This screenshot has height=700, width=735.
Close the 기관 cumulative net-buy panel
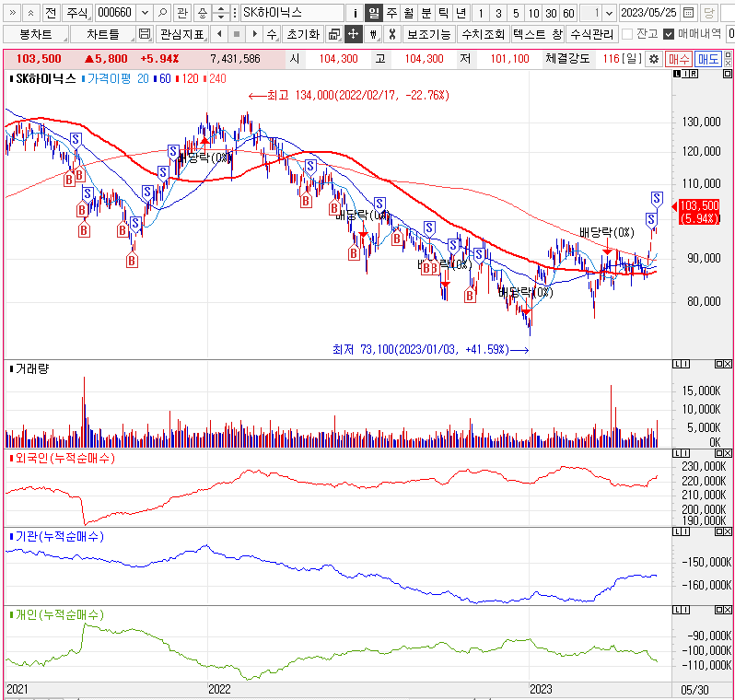[728, 531]
